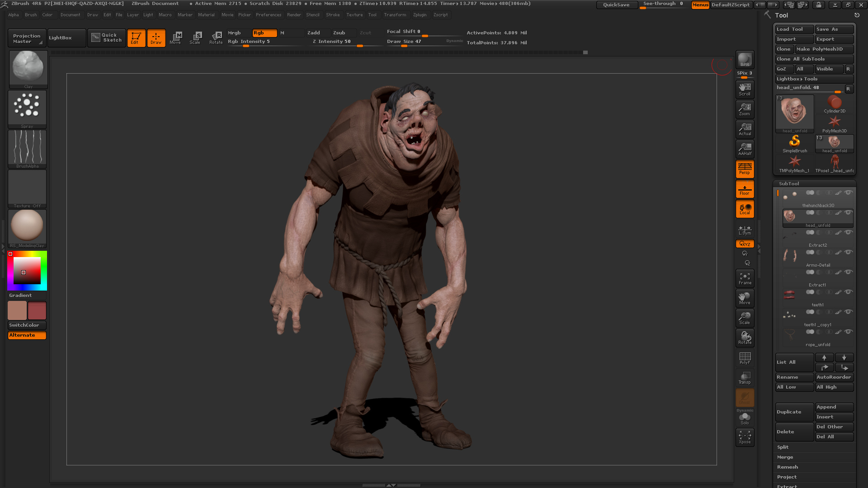Select the top shelf Move mode
868x488 pixels.
(x=175, y=38)
